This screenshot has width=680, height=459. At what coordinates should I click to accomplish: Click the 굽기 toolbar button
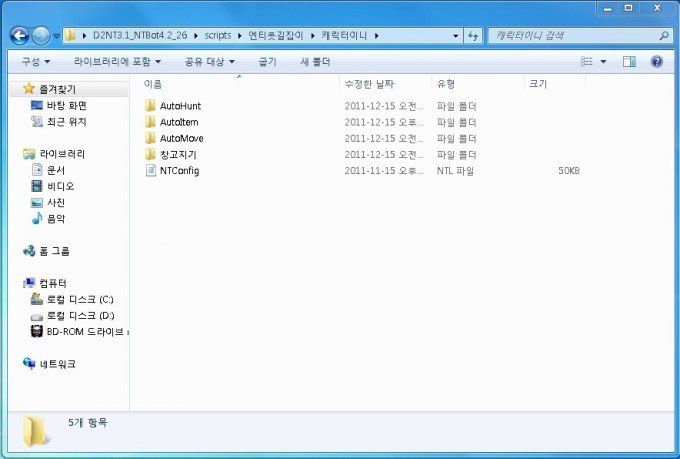point(267,61)
